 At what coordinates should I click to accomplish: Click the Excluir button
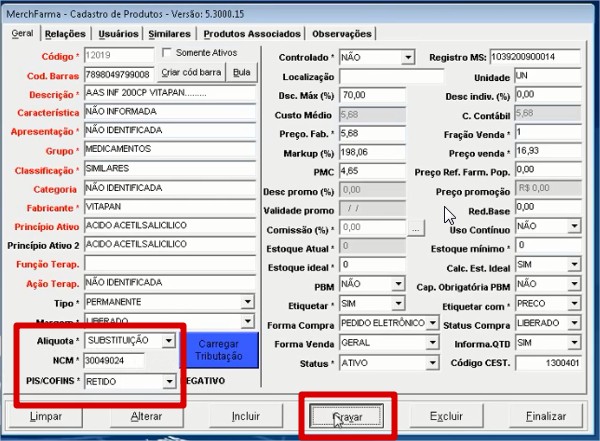(445, 414)
